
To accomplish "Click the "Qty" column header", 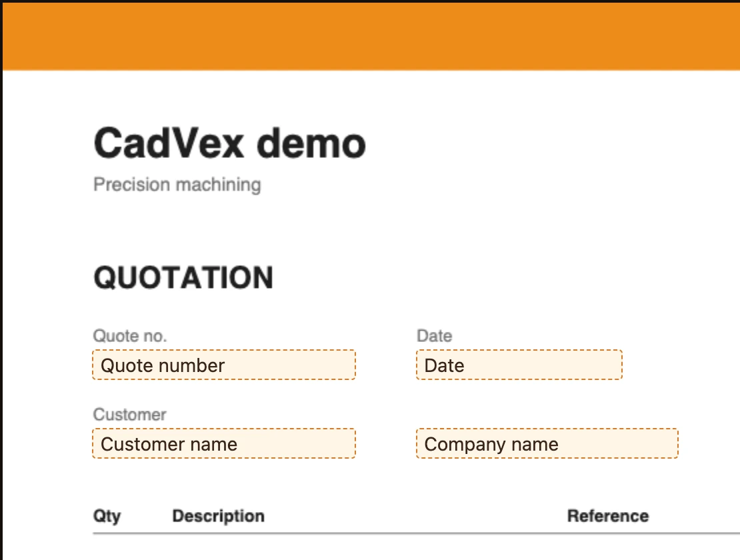I will click(x=107, y=516).
